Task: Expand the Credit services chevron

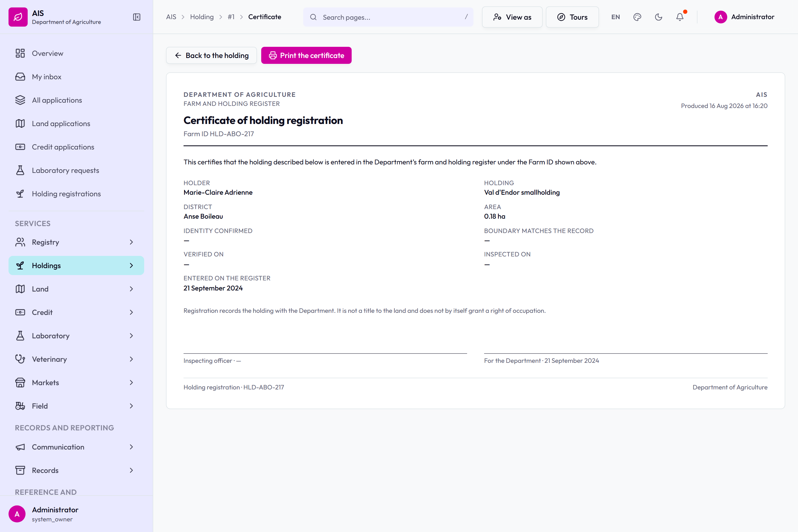Action: (131, 312)
